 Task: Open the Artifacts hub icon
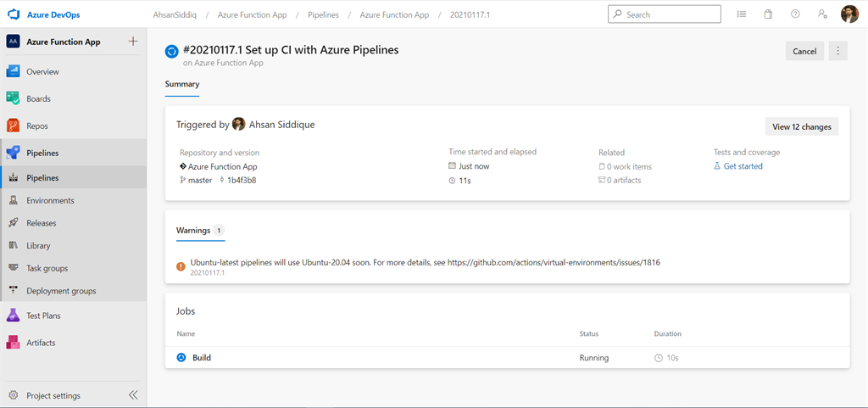click(x=14, y=343)
